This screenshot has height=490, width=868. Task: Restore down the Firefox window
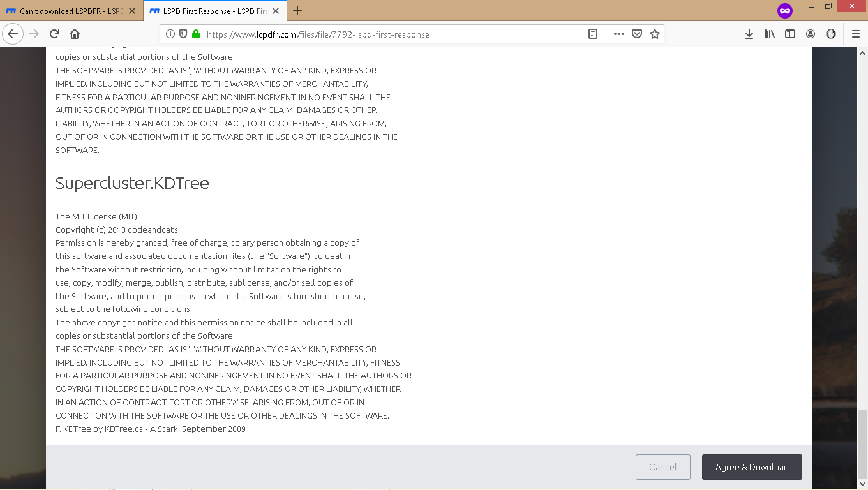(828, 6)
